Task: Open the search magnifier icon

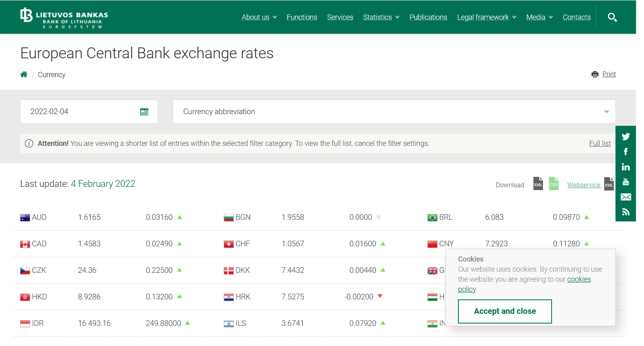Action: [612, 17]
